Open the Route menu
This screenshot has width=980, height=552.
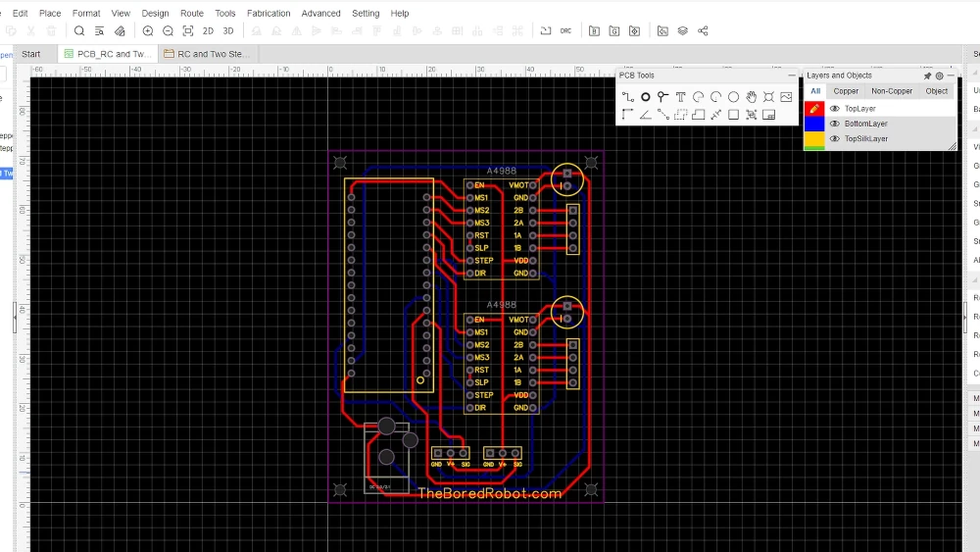pyautogui.click(x=192, y=13)
